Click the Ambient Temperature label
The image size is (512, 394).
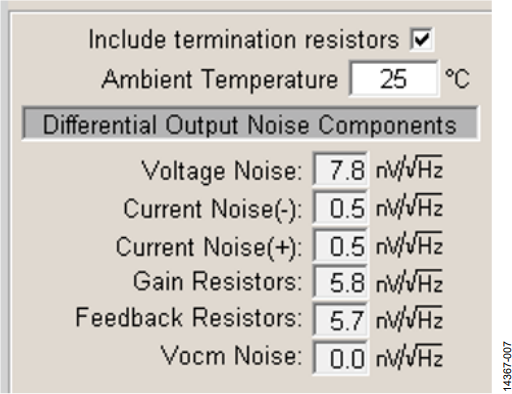(x=220, y=80)
